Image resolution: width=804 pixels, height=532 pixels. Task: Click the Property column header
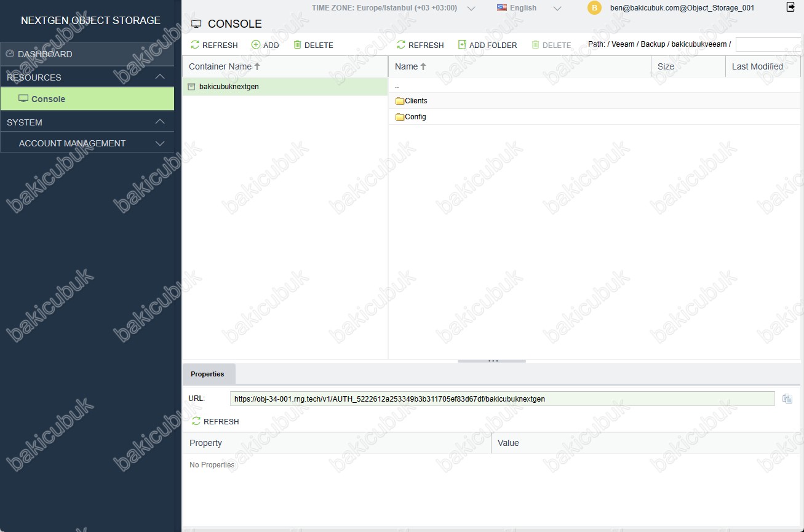[x=336, y=443]
